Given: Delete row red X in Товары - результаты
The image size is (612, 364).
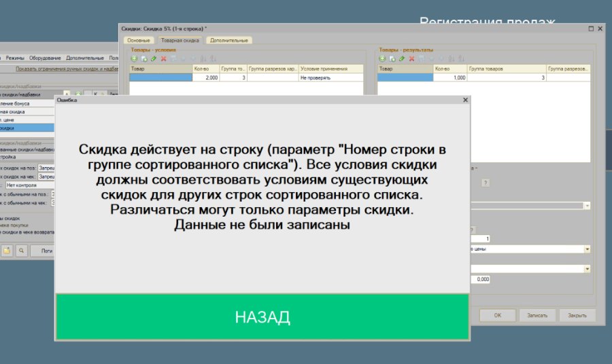Looking at the screenshot, I should point(411,58).
